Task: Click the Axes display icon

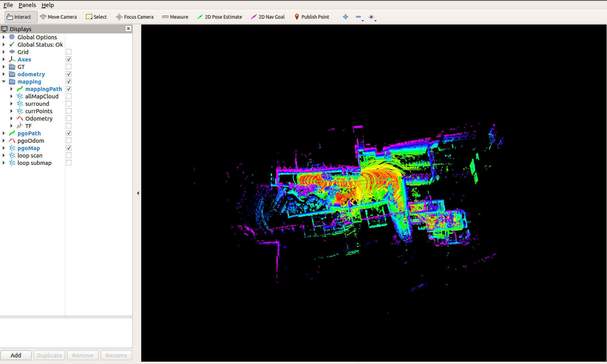Action: (12, 59)
